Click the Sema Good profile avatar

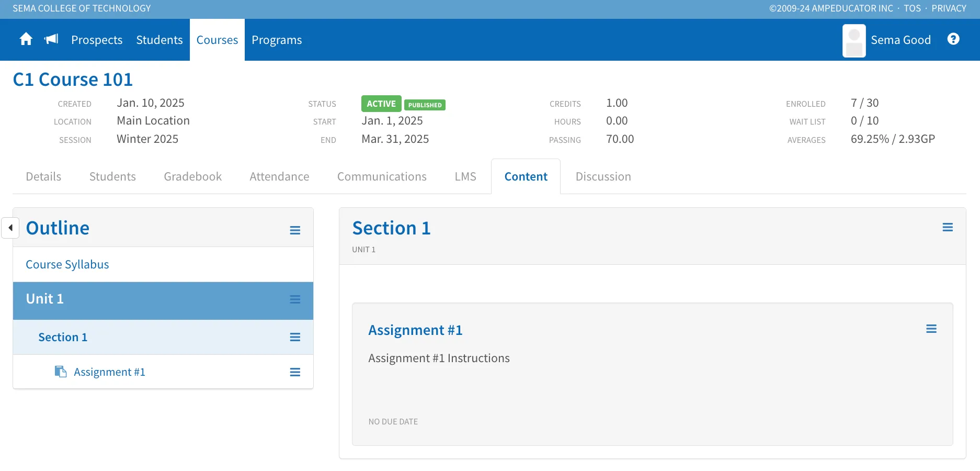(854, 40)
